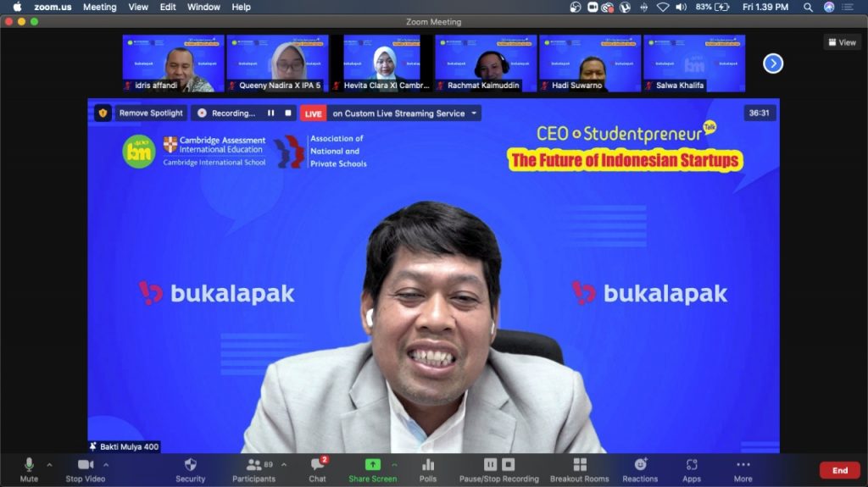Open the Meeting menu in menu bar
This screenshot has height=487, width=868.
click(x=99, y=7)
